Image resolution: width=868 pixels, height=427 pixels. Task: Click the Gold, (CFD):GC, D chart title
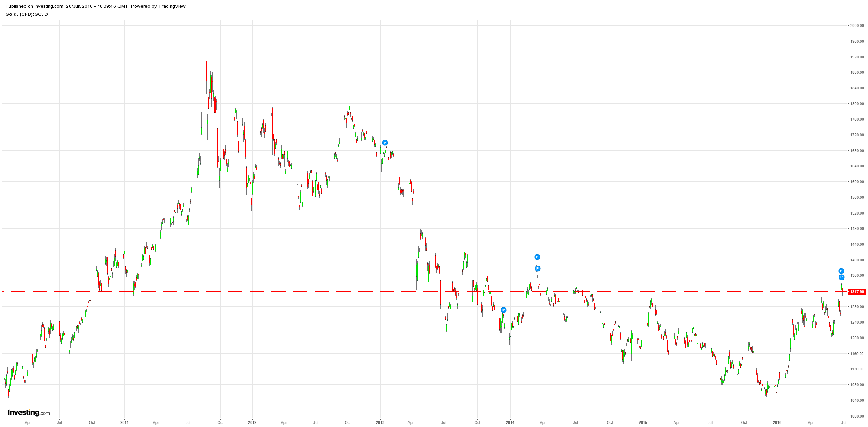click(27, 14)
